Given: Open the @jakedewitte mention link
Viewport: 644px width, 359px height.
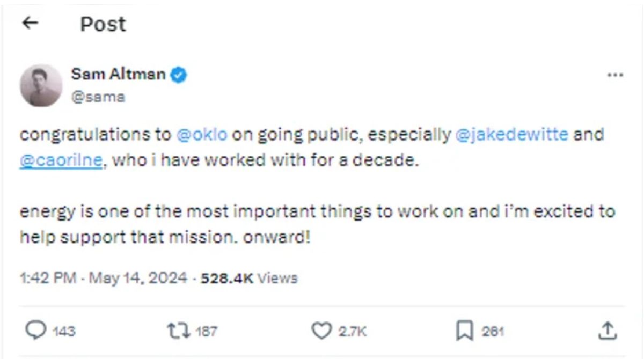Looking at the screenshot, I should pos(511,134).
